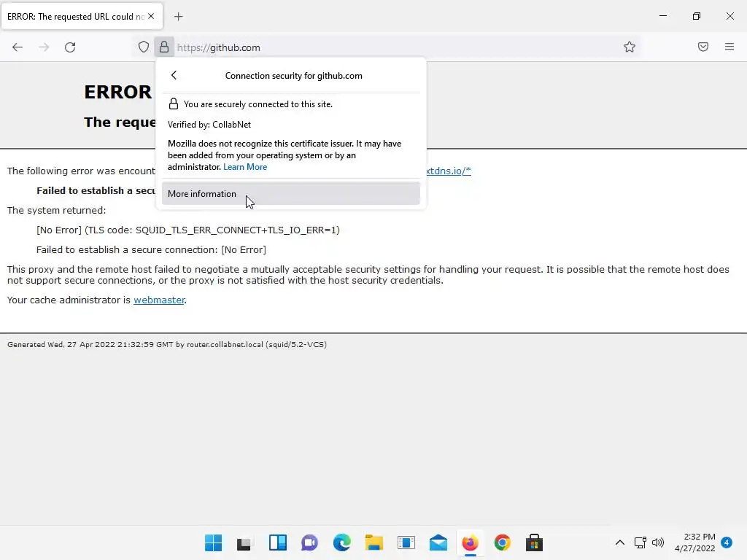
Task: Click the More information button
Action: click(x=290, y=193)
